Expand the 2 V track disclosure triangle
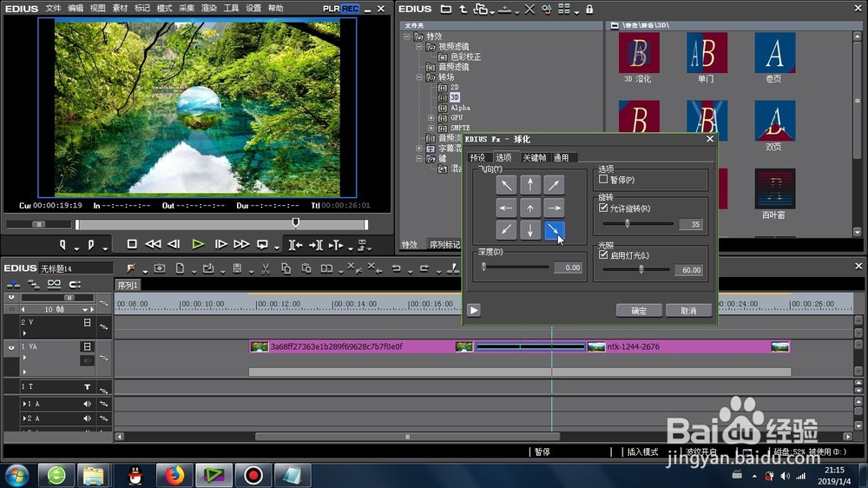868x488 pixels. coord(24,333)
